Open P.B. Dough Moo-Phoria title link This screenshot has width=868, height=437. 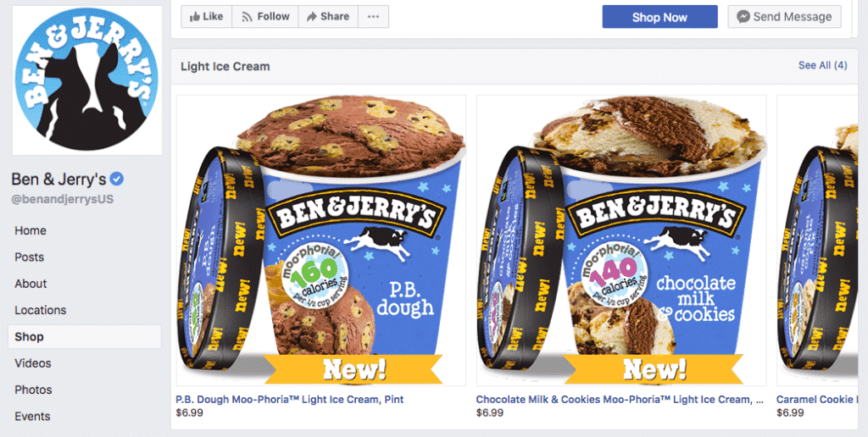click(290, 399)
